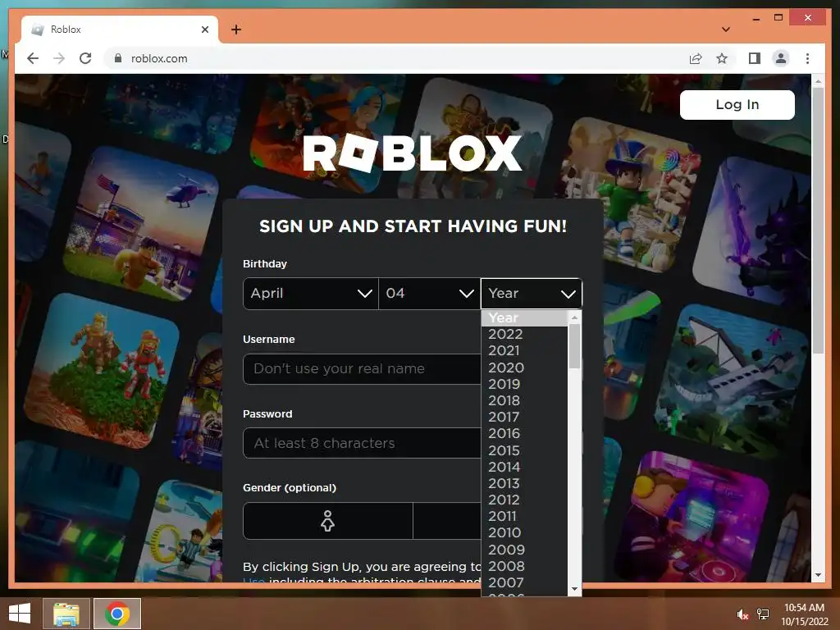Go back with the browser back arrow
The width and height of the screenshot is (840, 630).
tap(33, 58)
